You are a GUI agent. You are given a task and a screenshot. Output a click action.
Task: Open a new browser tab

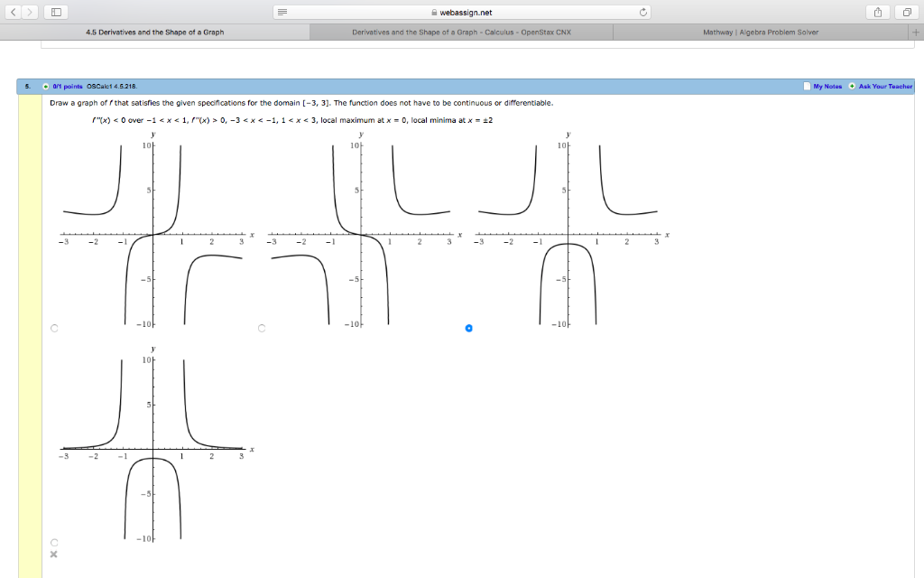click(x=915, y=31)
